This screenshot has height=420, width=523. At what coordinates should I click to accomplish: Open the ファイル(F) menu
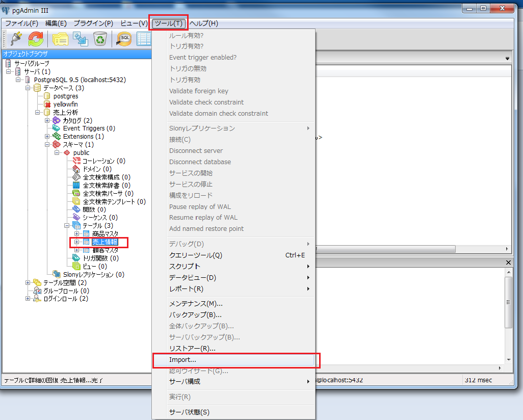(x=22, y=23)
